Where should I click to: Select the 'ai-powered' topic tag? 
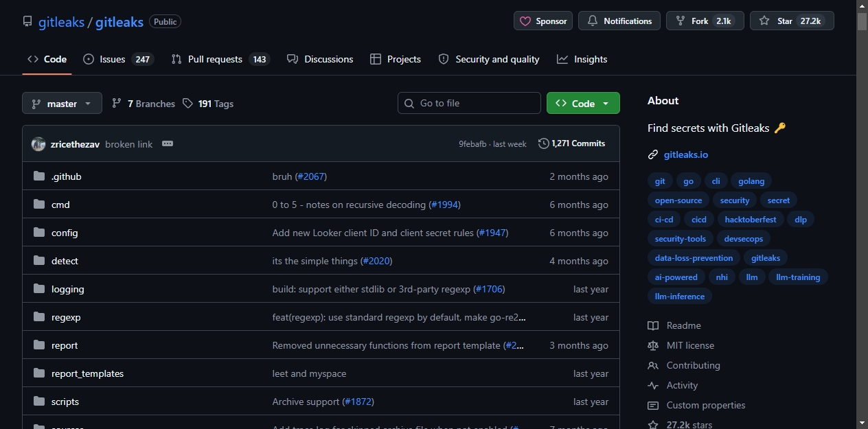676,277
